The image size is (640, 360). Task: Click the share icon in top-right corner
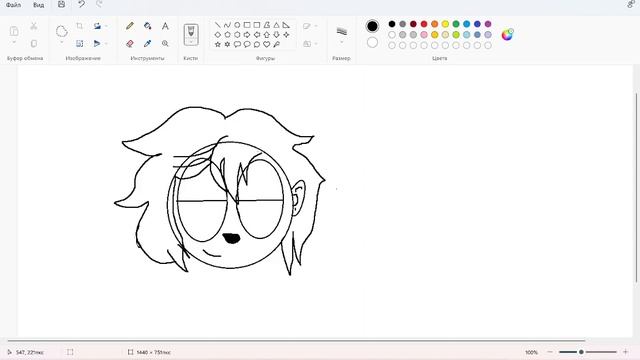tap(631, 4)
